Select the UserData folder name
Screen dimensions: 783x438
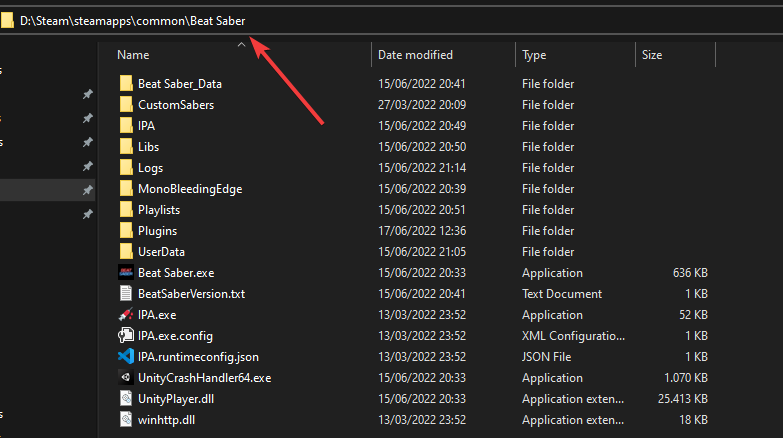(161, 252)
